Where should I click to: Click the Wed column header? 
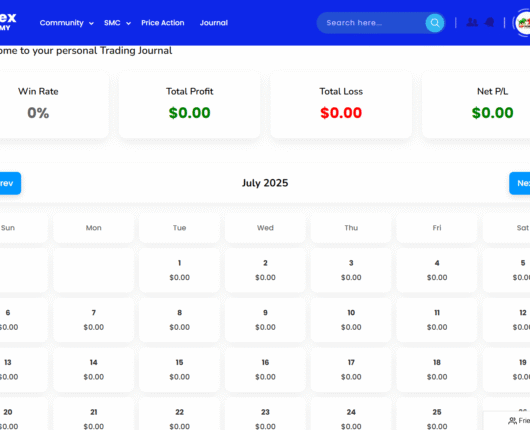[x=265, y=228]
